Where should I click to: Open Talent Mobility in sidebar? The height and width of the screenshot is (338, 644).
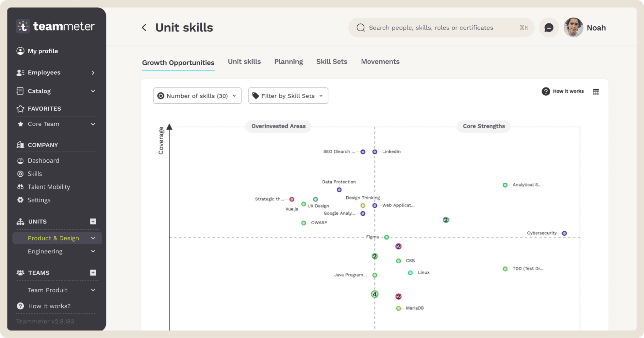[x=49, y=187]
